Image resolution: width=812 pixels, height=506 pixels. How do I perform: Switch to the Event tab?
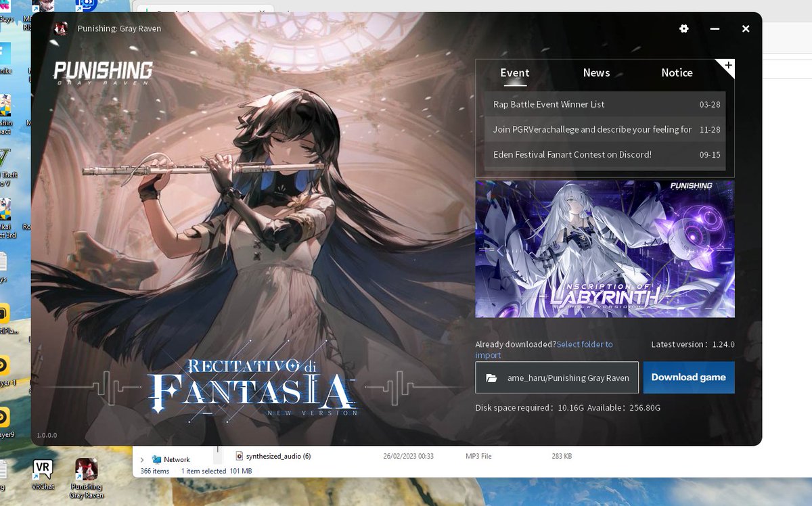click(x=515, y=73)
